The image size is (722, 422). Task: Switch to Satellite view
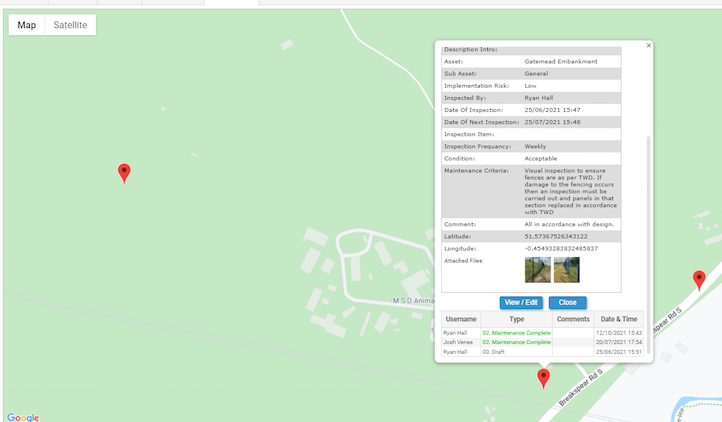[70, 25]
